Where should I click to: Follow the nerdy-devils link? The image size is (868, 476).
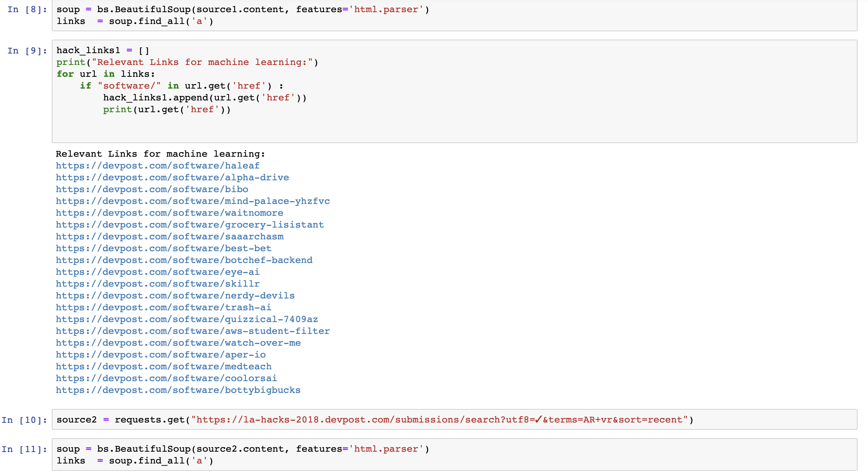[x=175, y=296]
